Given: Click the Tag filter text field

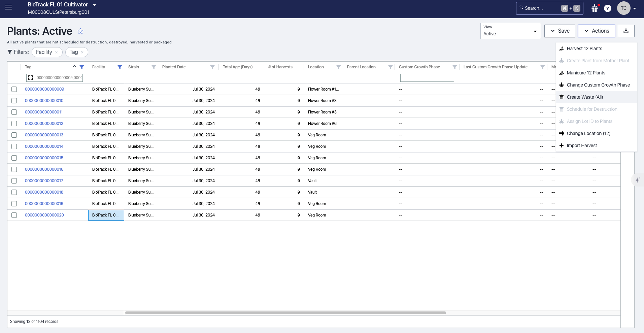Looking at the screenshot, I should click(x=59, y=78).
